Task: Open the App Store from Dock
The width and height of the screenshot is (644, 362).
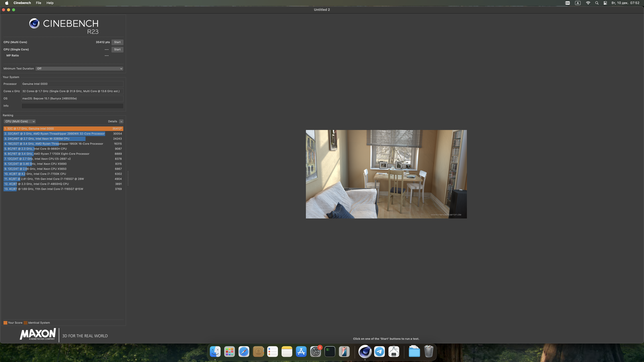Action: (x=301, y=352)
